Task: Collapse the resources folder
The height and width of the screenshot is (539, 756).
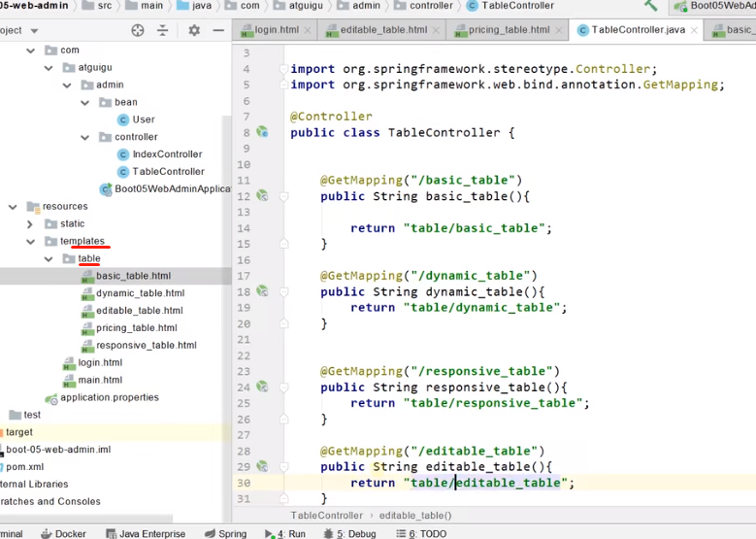Action: 13,207
